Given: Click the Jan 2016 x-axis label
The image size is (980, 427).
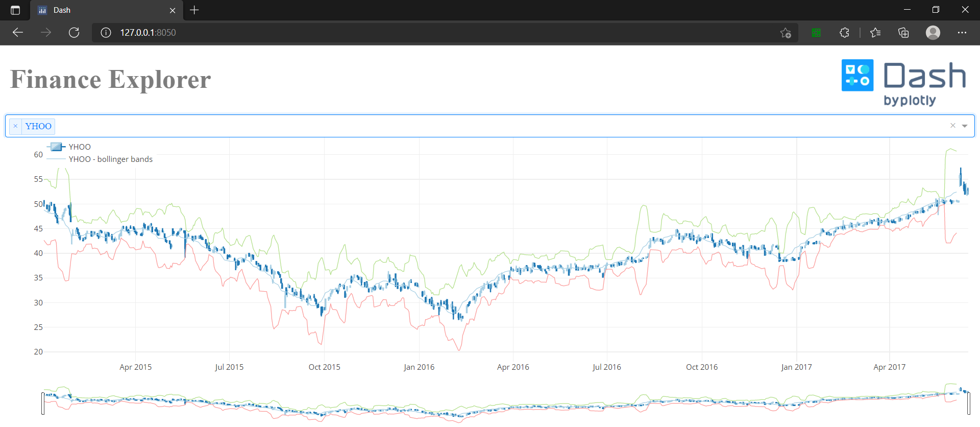Looking at the screenshot, I should click(419, 367).
